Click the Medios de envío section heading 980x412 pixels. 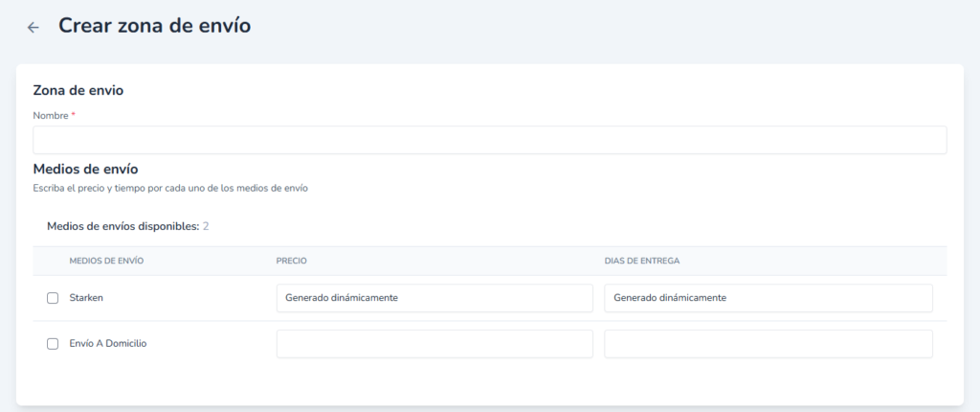coord(86,170)
